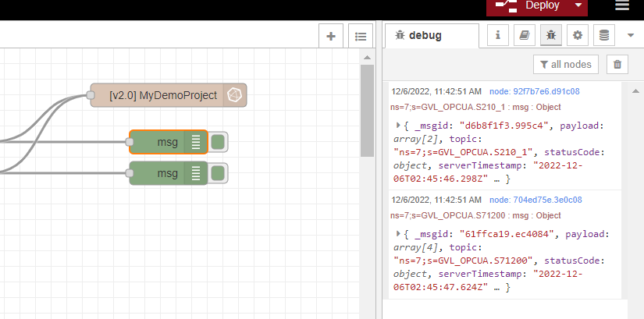
Task: Click the MyDemoProject node's input port
Action: [x=91, y=95]
